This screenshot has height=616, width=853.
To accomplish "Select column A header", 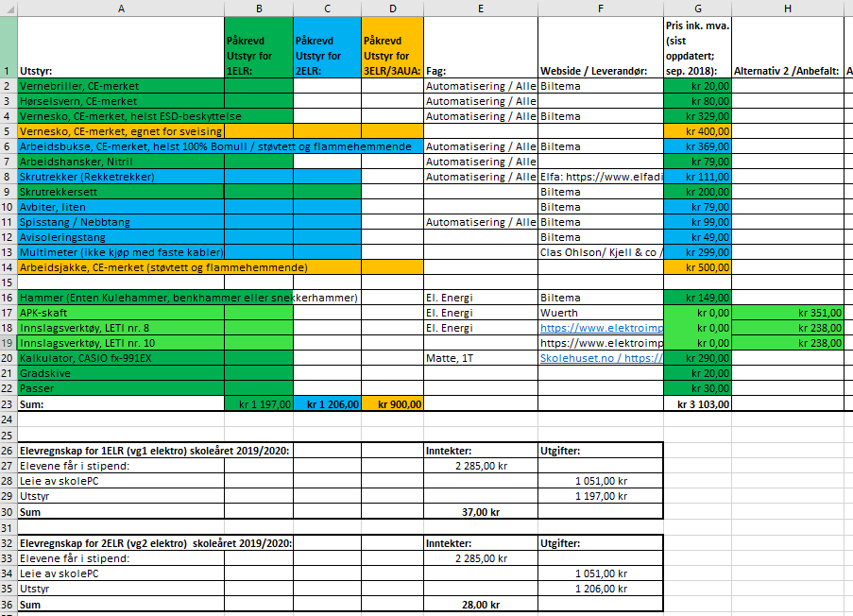I will (121, 9).
